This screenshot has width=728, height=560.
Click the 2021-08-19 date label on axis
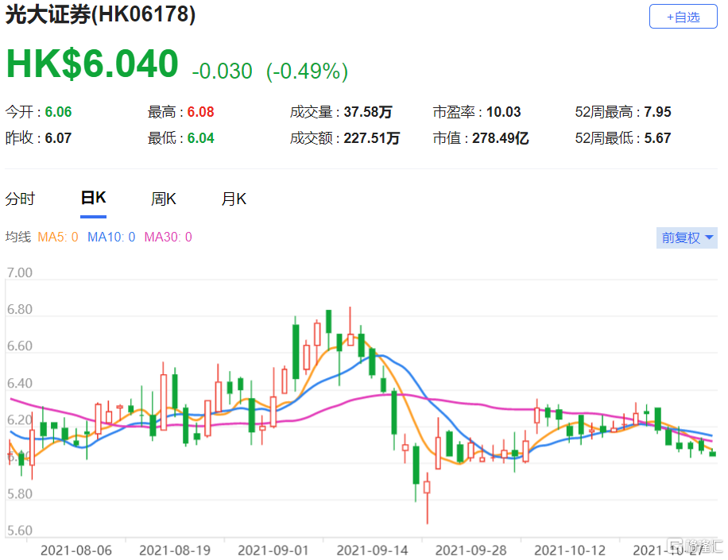[x=175, y=550]
